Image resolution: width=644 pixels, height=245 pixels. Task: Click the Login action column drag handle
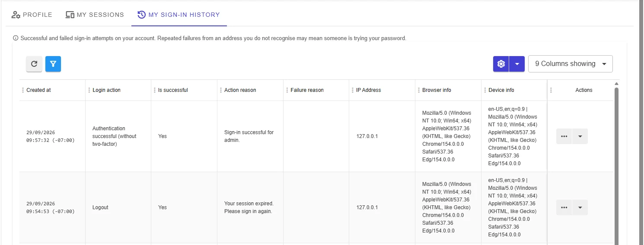click(x=89, y=90)
